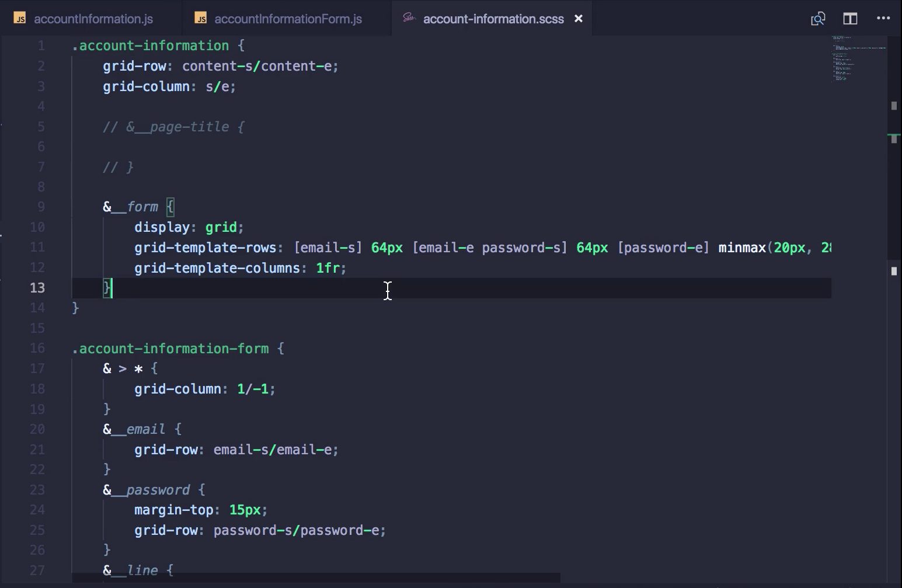Click the Sass logo icon on the scss tab
Screen dimensions: 902x588
pyautogui.click(x=410, y=18)
